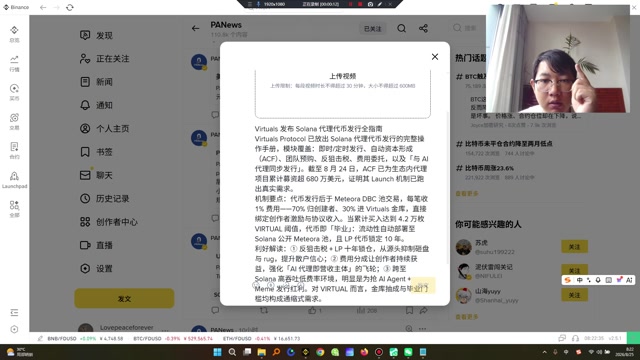Click the search icon in PANews header
640x360 pixels.
[402, 28]
